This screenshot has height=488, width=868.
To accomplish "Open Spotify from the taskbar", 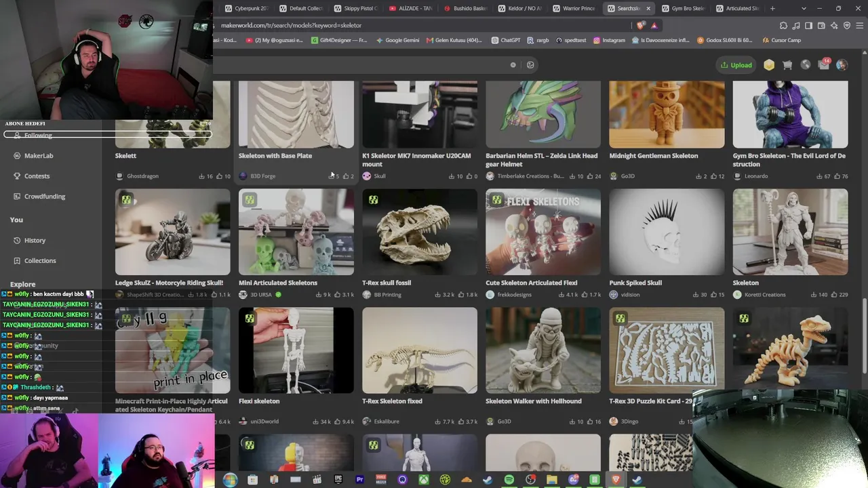I will (509, 480).
